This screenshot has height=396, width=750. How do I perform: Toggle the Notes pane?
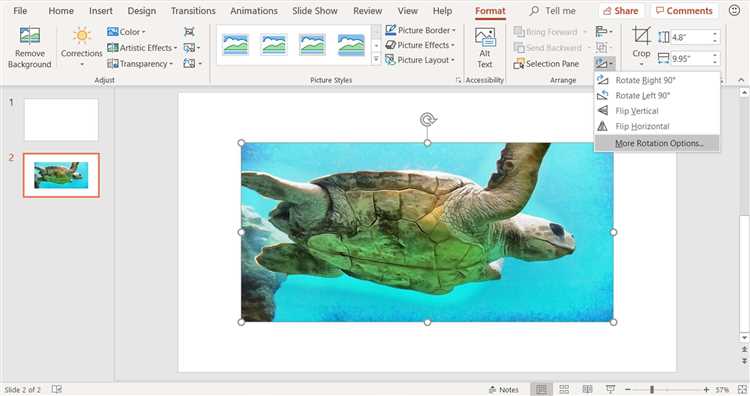point(504,389)
